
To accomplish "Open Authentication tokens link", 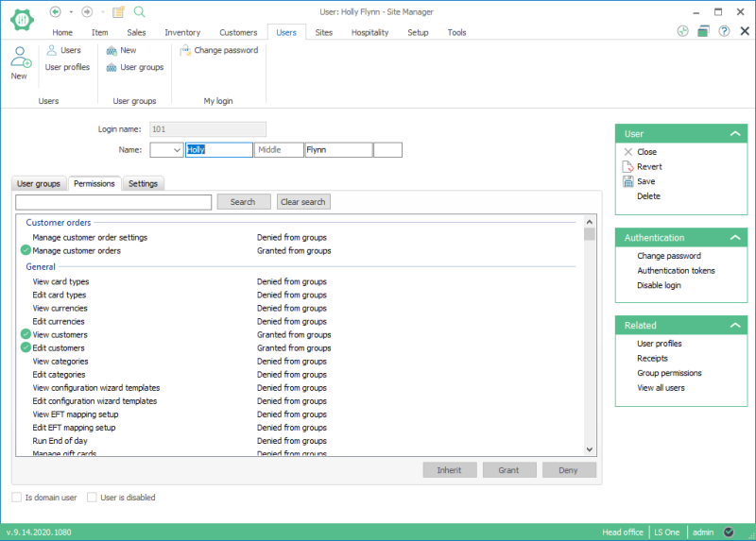I will point(676,271).
